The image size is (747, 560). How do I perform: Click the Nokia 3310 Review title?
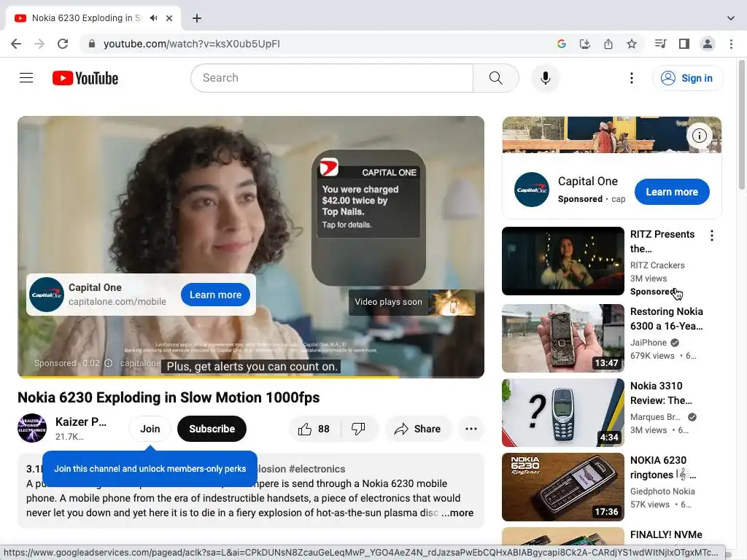[661, 393]
